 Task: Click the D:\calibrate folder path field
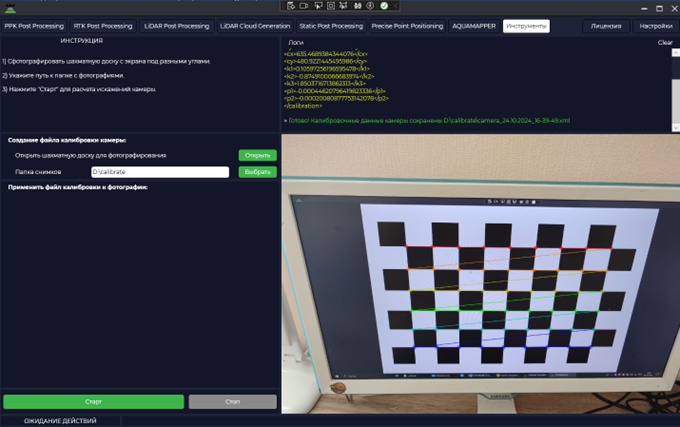click(158, 172)
